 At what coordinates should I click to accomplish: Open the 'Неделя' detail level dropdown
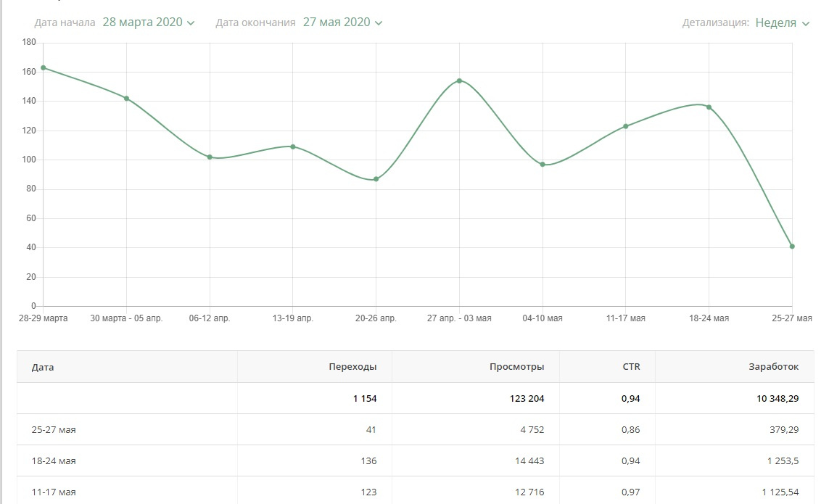(x=782, y=22)
